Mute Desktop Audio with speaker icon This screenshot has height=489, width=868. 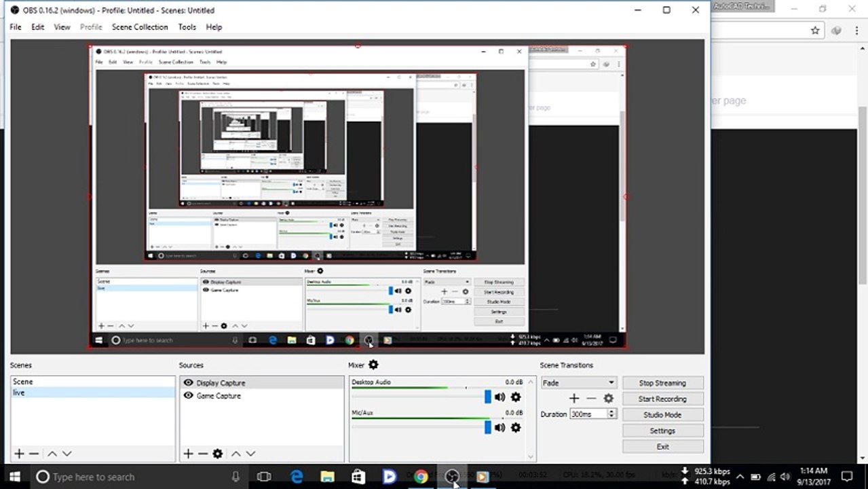(x=500, y=397)
